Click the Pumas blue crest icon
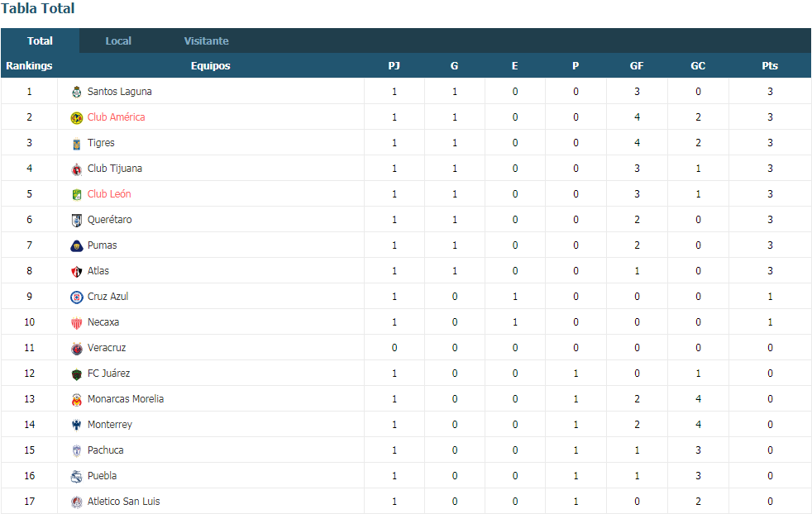812x514 pixels. pos(77,246)
